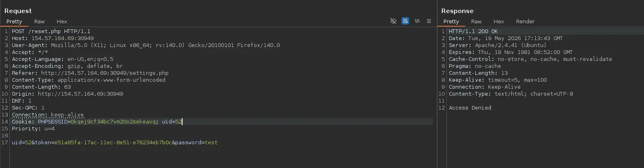Select the Request Pretty tab
This screenshot has height=168, width=644.
[x=14, y=21]
